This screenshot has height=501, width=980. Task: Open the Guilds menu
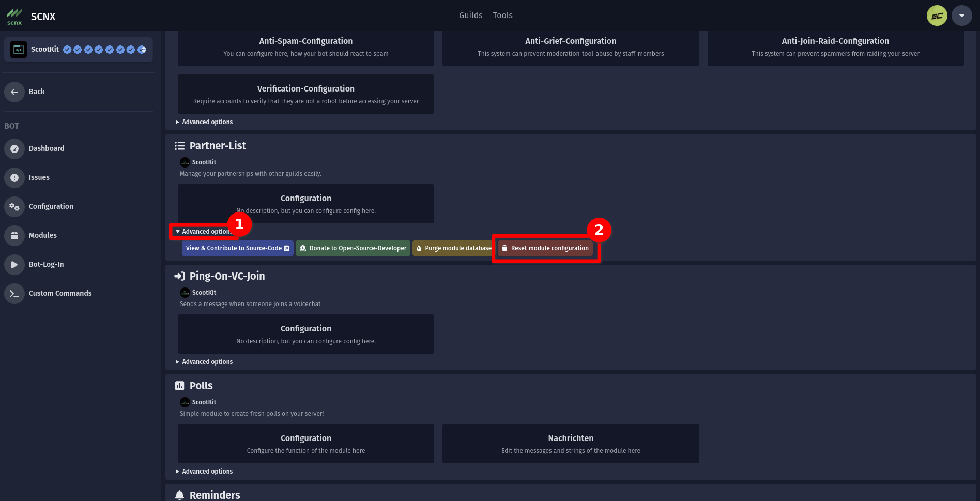pyautogui.click(x=470, y=16)
